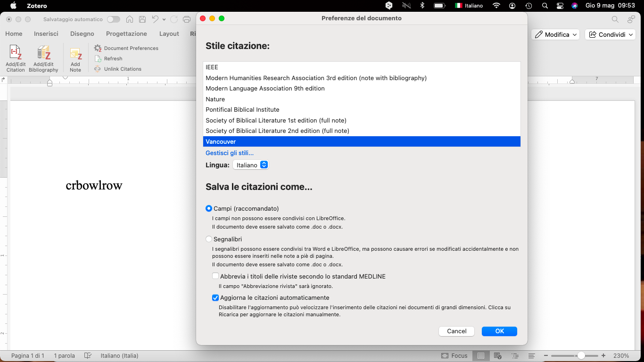Select Segnalibri radio button

(x=209, y=239)
